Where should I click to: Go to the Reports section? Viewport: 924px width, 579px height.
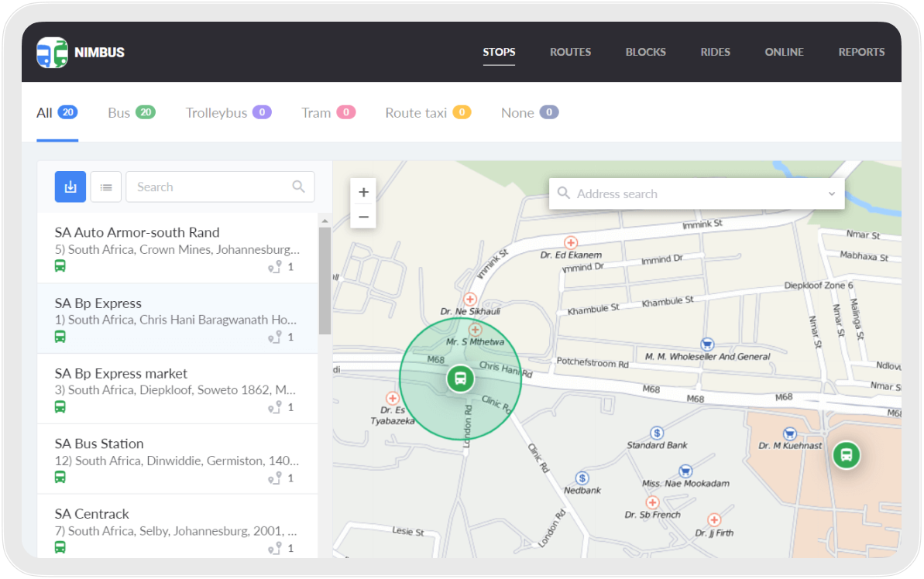pos(861,53)
